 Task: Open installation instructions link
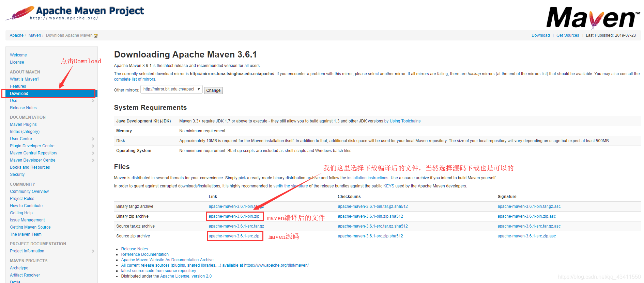(x=368, y=178)
